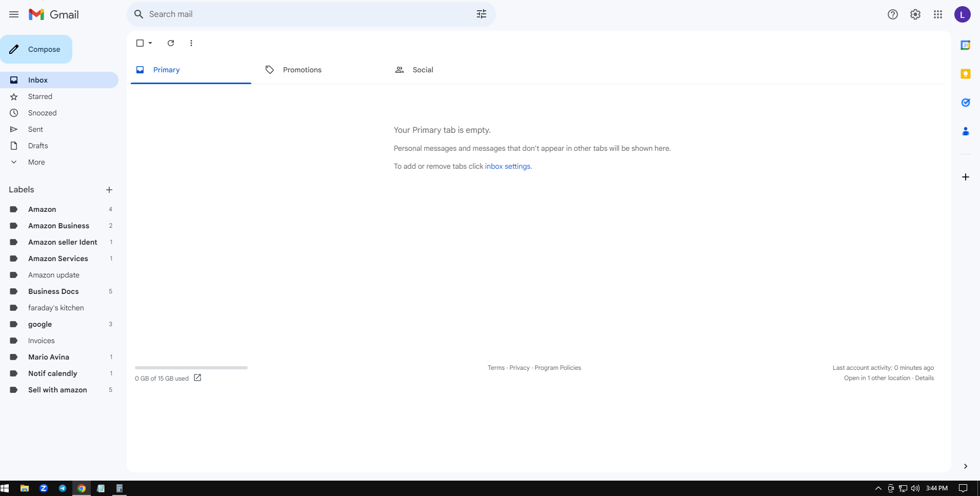Open the Inbox folder

tap(59, 80)
